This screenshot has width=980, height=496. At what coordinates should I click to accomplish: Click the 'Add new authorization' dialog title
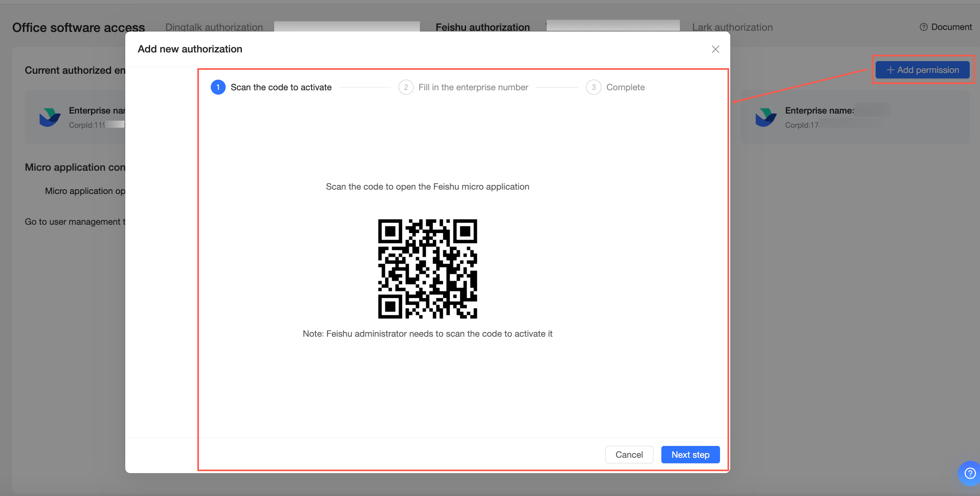tap(190, 49)
